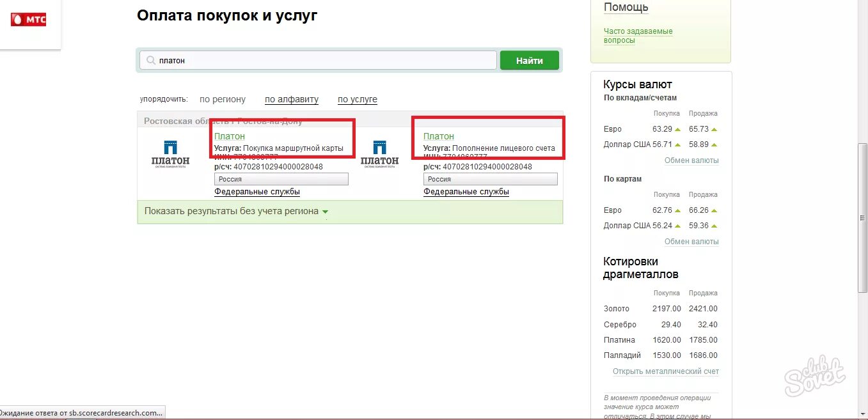Click the 'Россия' region box under route card
Screen dimensions: 868x420
(281, 179)
